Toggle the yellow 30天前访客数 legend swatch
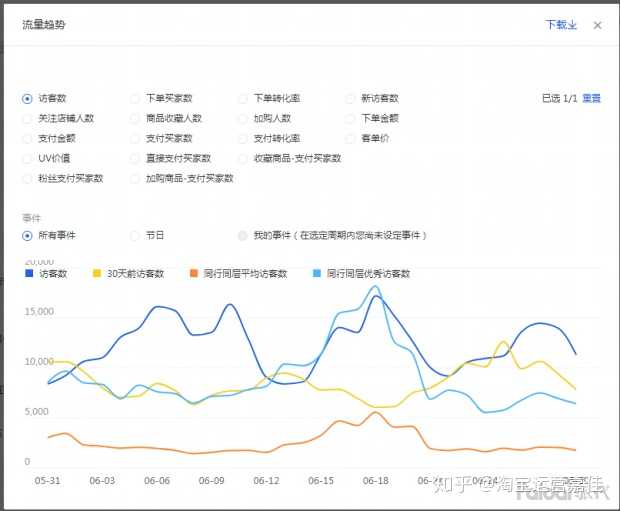This screenshot has height=511, width=620. [97, 273]
